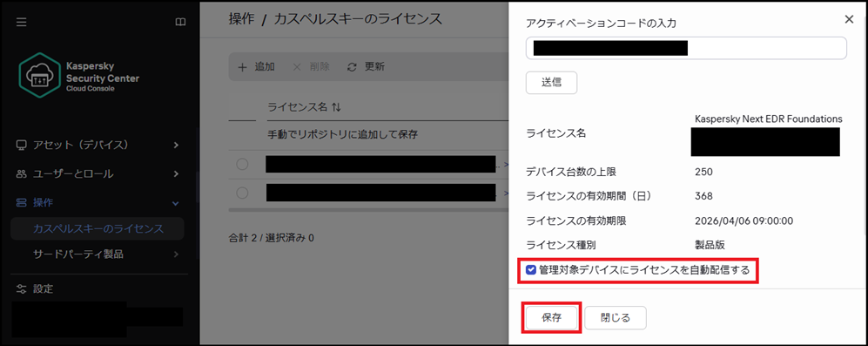868x346 pixels.
Task: Click the Kaspersky Next EDR Foundations text
Action: 769,119
